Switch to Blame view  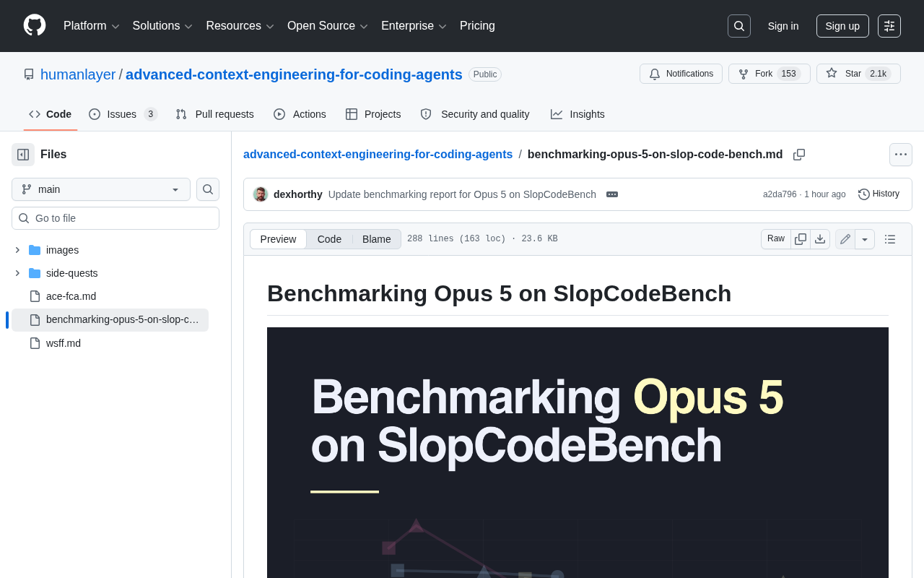click(x=377, y=239)
